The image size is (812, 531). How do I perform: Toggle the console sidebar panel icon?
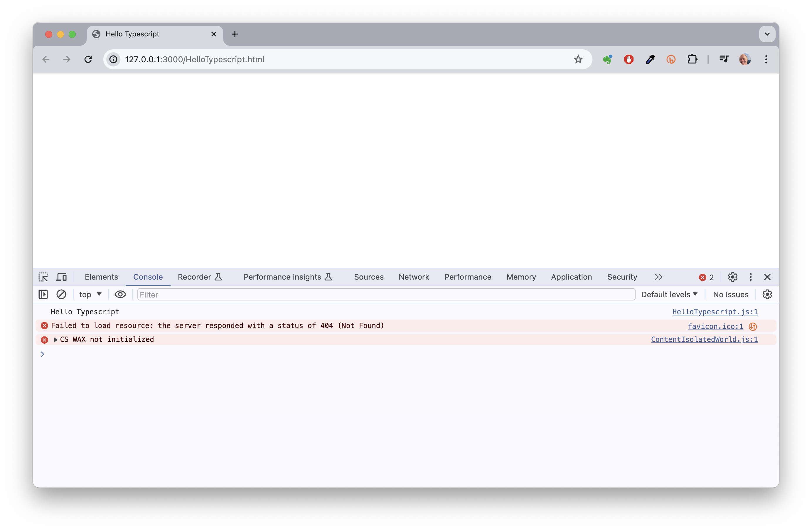click(x=43, y=294)
